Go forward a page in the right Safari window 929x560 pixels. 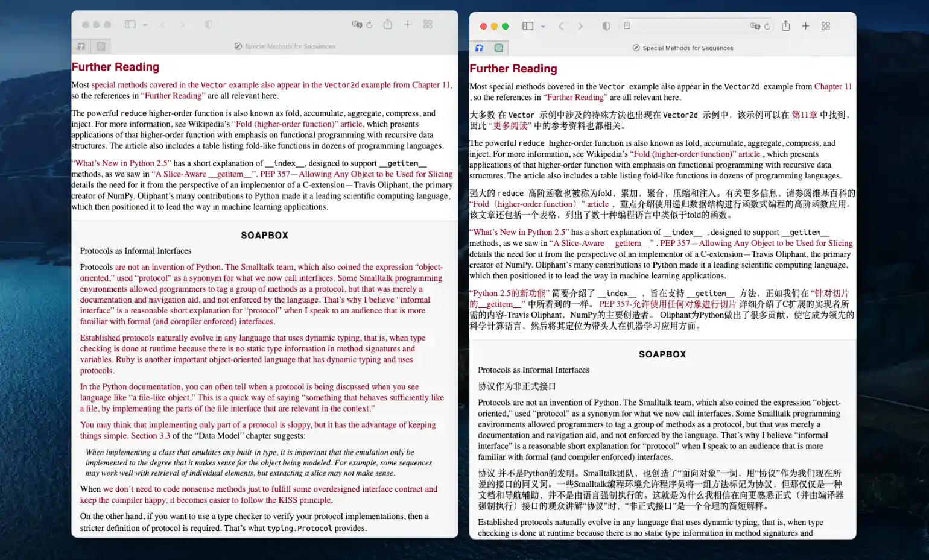[x=580, y=26]
